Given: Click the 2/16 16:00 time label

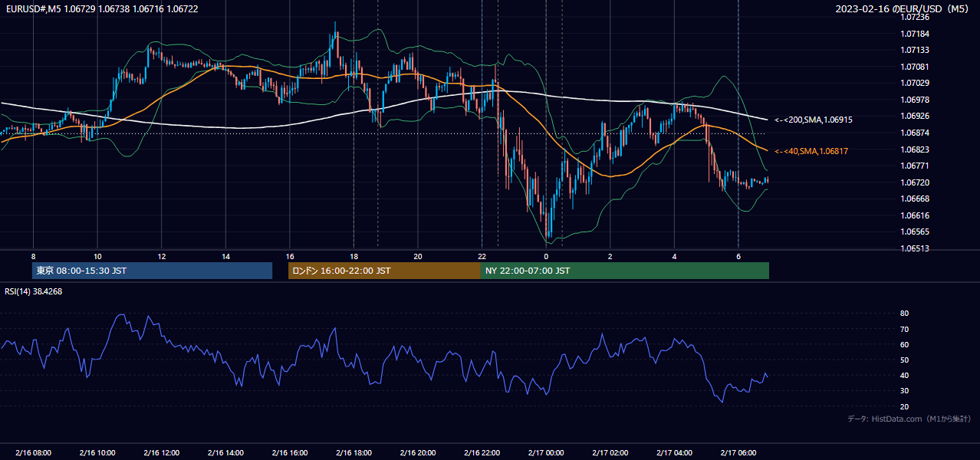Looking at the screenshot, I should pyautogui.click(x=289, y=453).
